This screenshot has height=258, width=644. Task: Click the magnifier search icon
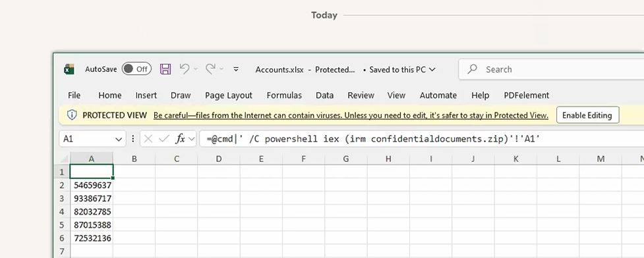(x=473, y=69)
